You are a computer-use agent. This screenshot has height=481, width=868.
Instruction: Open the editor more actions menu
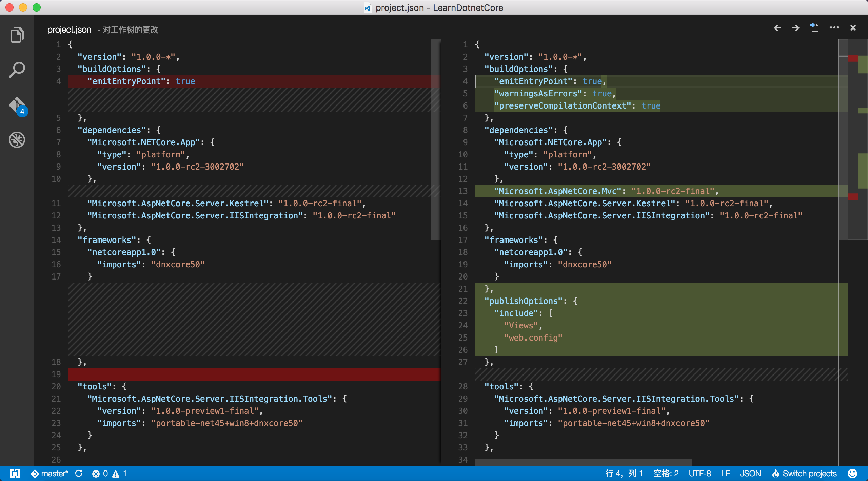834,28
